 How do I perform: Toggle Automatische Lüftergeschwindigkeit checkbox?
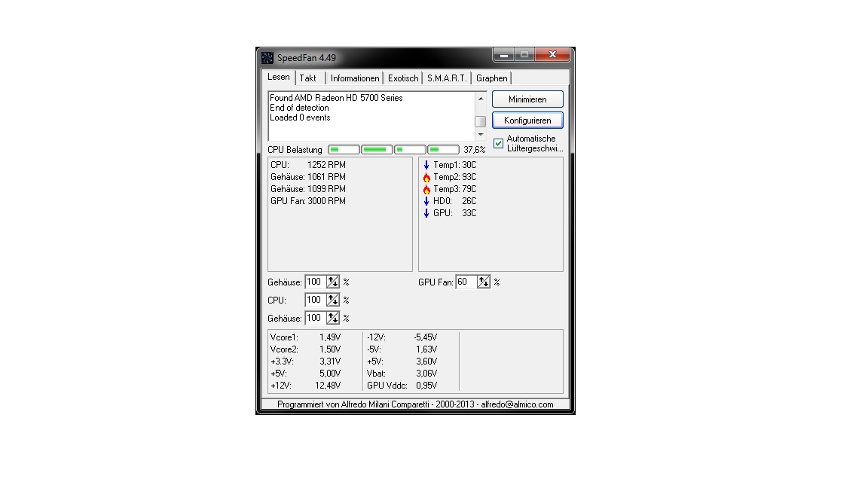coord(498,143)
